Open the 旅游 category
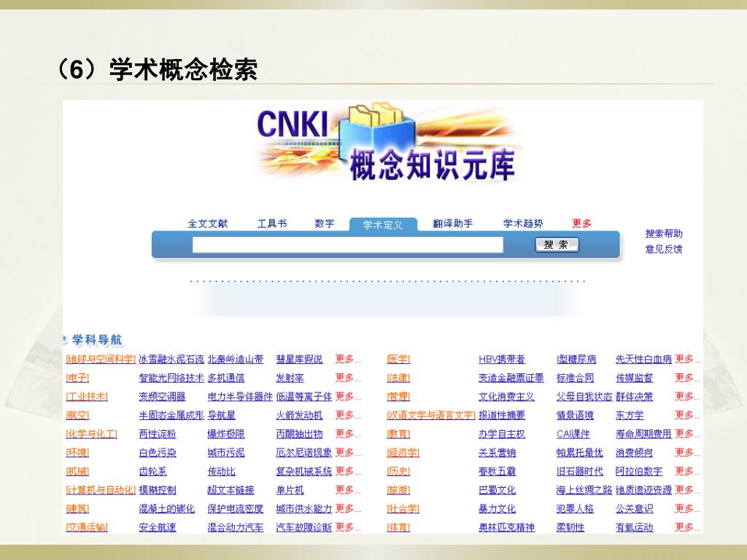The width and height of the screenshot is (747, 560). pyautogui.click(x=398, y=490)
